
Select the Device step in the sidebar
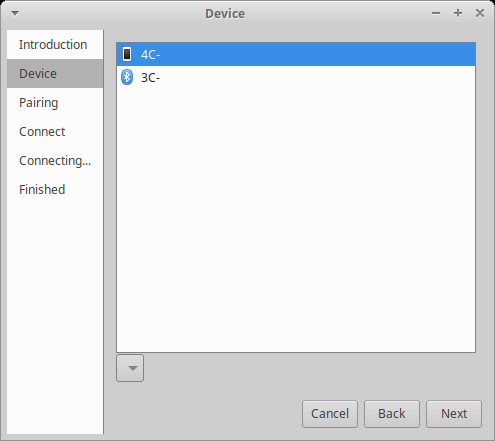(x=55, y=74)
